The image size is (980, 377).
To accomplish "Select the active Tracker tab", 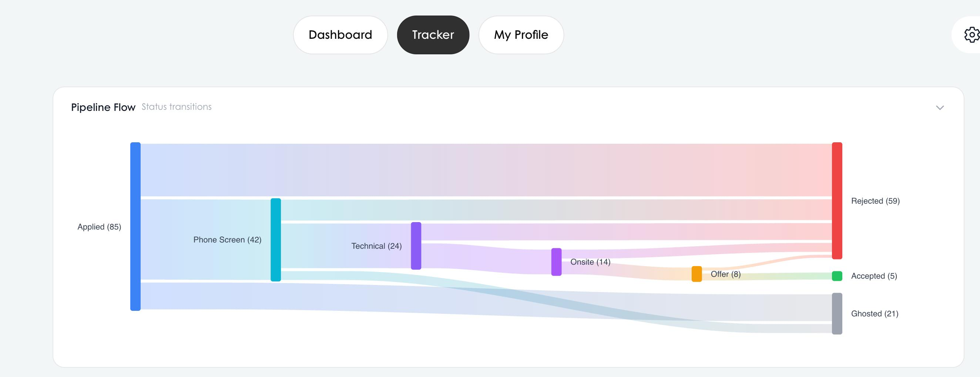I will coord(433,35).
